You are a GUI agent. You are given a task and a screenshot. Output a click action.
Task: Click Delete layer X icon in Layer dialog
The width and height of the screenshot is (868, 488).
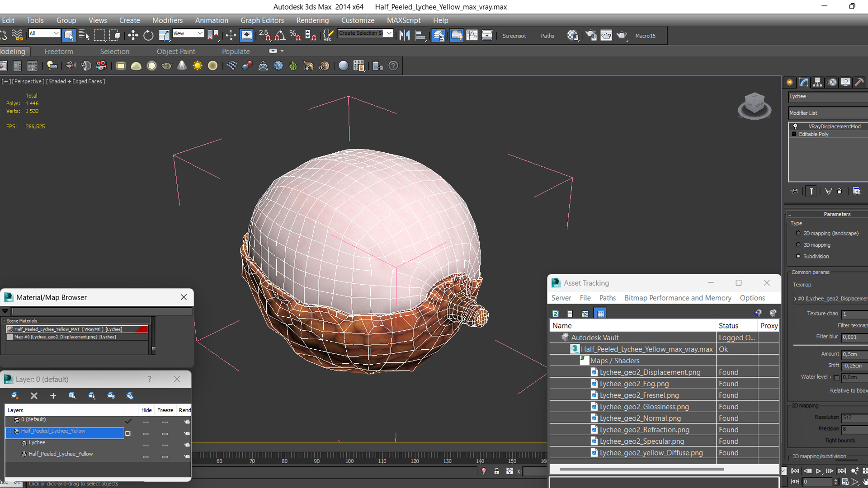[34, 396]
